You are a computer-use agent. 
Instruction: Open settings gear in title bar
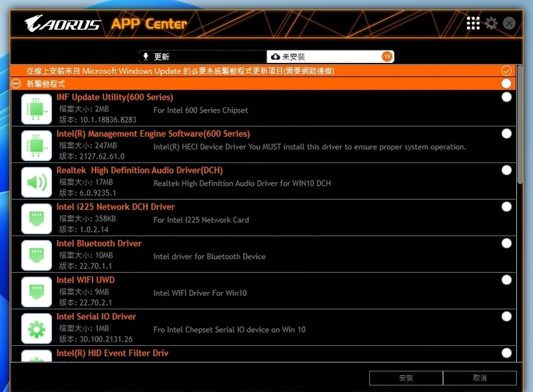pyautogui.click(x=491, y=23)
